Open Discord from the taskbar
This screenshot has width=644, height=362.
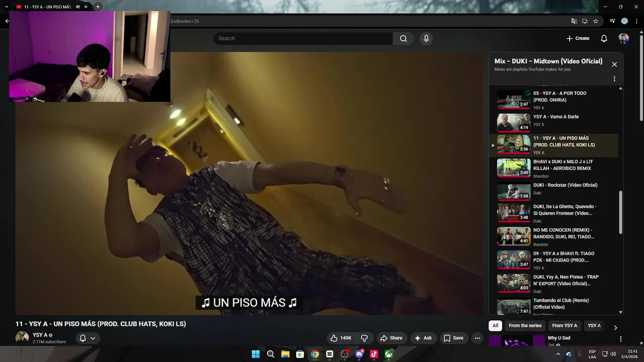pos(359,354)
